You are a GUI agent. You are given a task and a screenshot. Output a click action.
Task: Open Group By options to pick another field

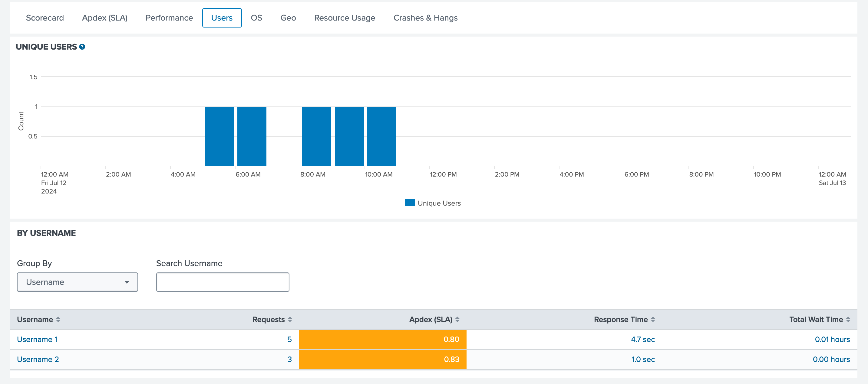127,282
